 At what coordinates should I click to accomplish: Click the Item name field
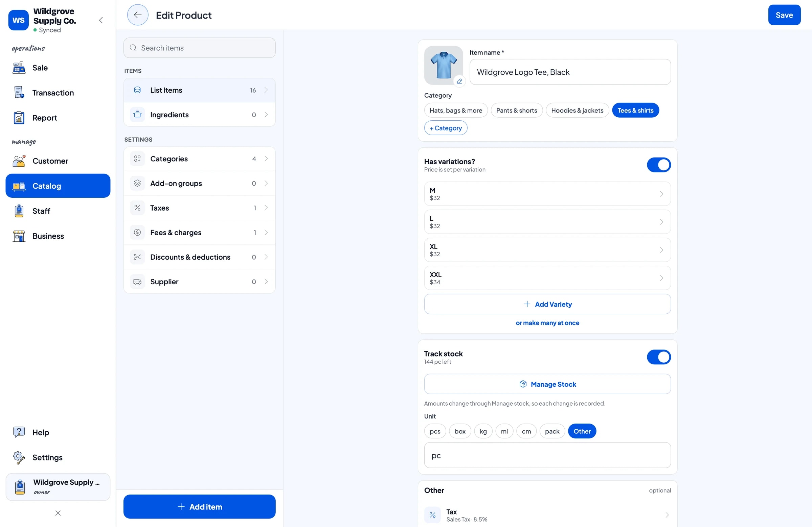[x=570, y=72]
